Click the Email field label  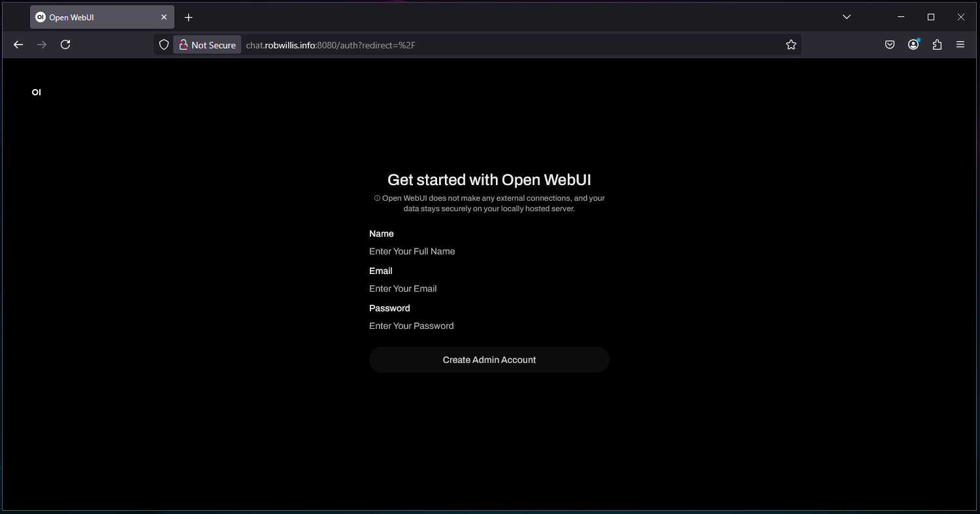point(381,271)
